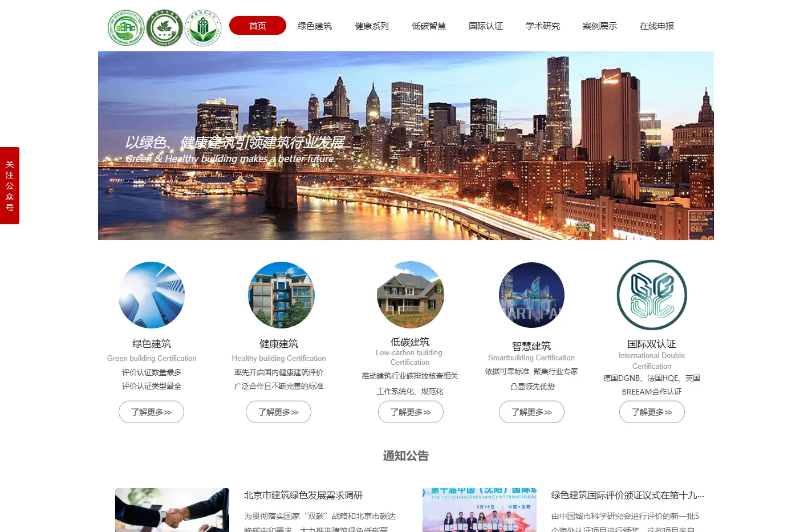The height and width of the screenshot is (532, 812).
Task: Click the GBAC green building logo
Action: [x=127, y=27]
